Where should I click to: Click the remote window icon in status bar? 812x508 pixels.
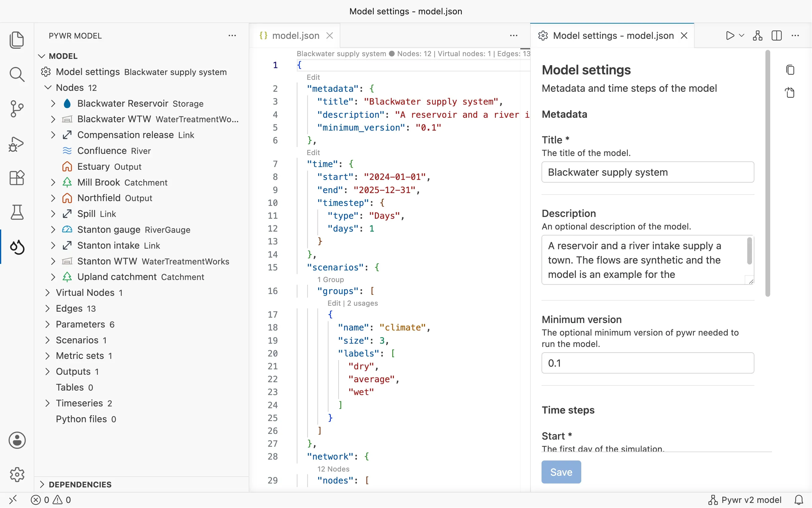coord(13,500)
